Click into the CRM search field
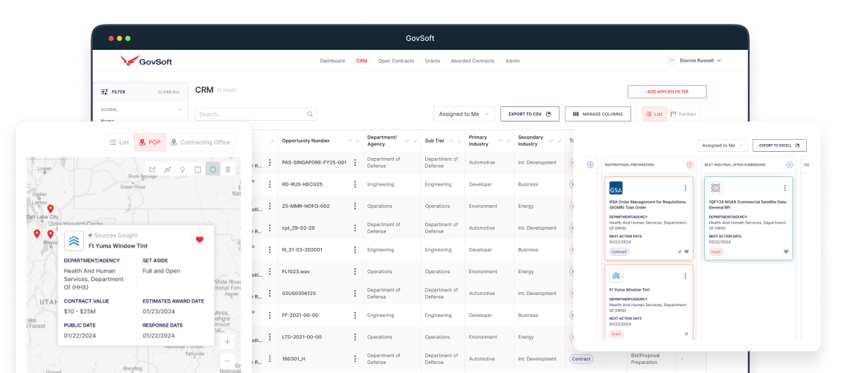This screenshot has width=868, height=373. pos(256,114)
